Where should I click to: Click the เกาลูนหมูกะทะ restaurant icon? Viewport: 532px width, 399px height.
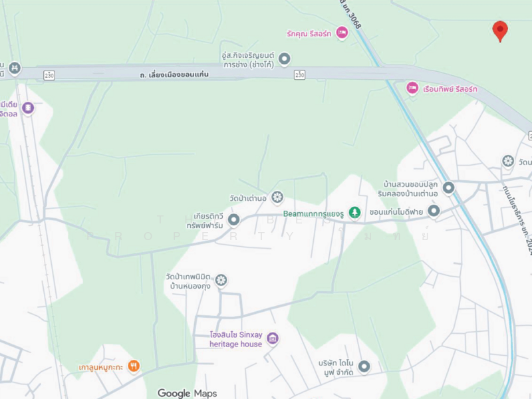pyautogui.click(x=134, y=366)
